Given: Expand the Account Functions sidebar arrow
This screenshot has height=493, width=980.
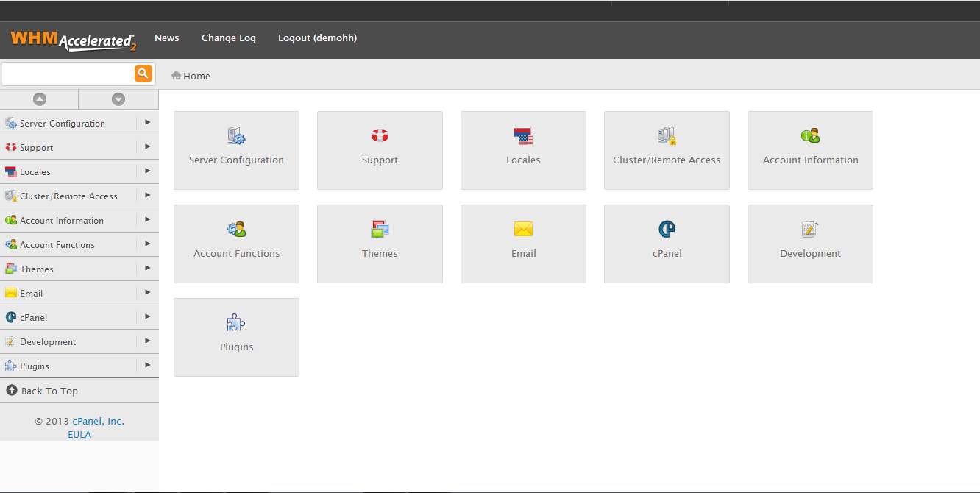Looking at the screenshot, I should (147, 244).
